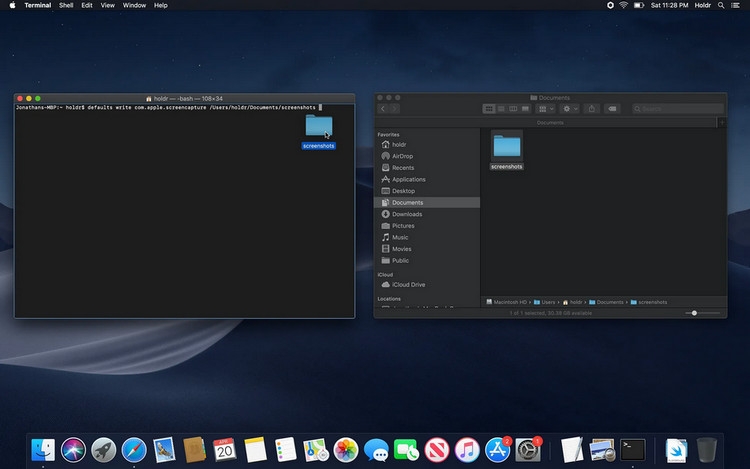Image resolution: width=750 pixels, height=469 pixels.
Task: Open System Preferences from the Dock
Action: pos(528,450)
